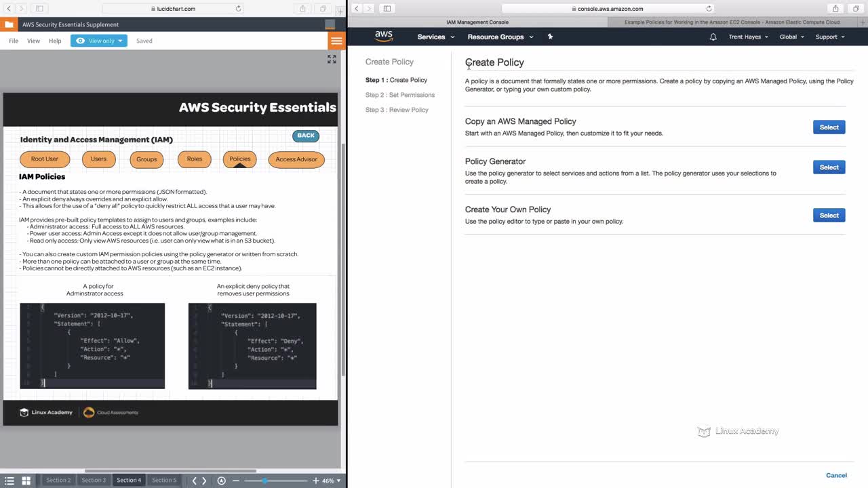Image resolution: width=868 pixels, height=488 pixels.
Task: Open the orange hamburger menu in Lucidchart
Action: pos(336,41)
